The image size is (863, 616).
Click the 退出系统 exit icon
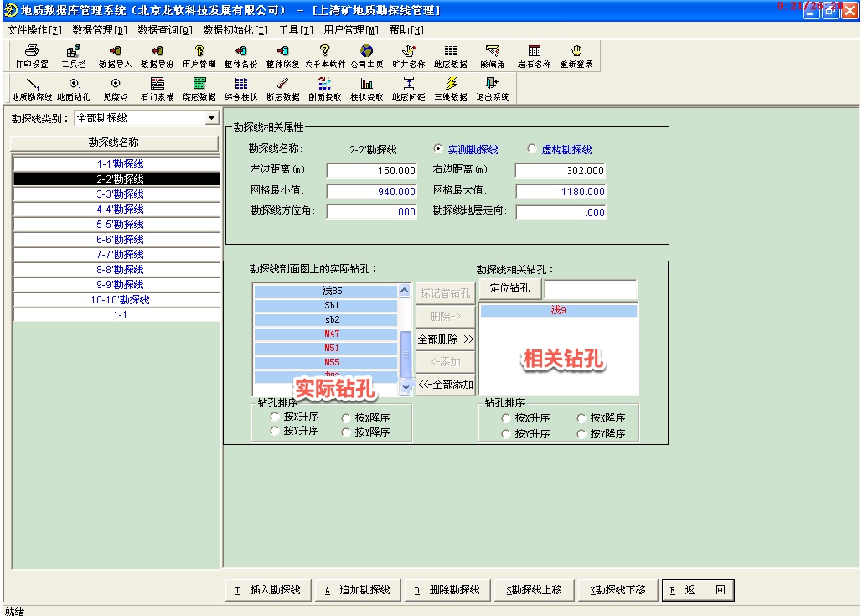pyautogui.click(x=492, y=88)
